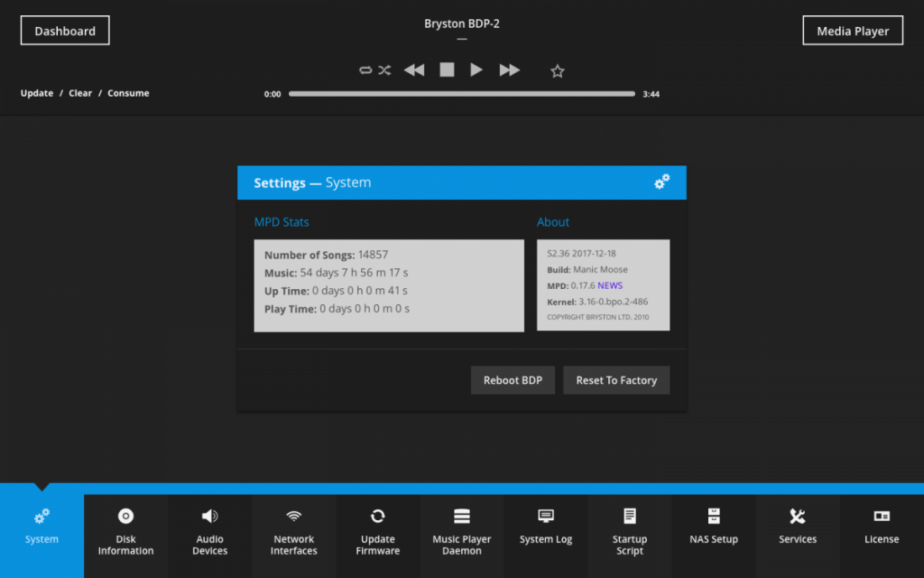Open the Media Player view
This screenshot has height=578, width=924.
tap(853, 31)
